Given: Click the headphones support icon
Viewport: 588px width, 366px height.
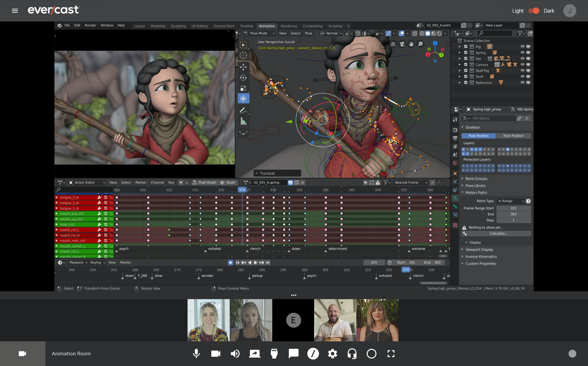Looking at the screenshot, I should point(352,354).
